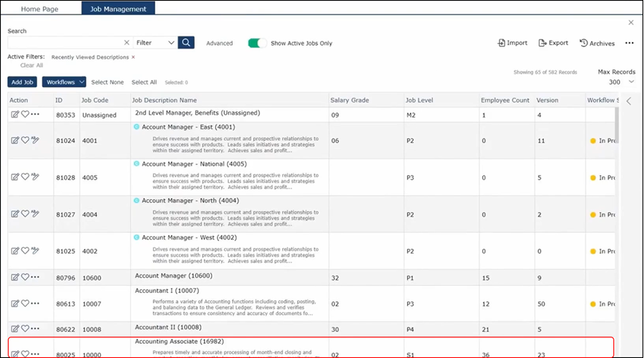This screenshot has height=358, width=644.
Task: Export the job records
Action: coord(553,43)
